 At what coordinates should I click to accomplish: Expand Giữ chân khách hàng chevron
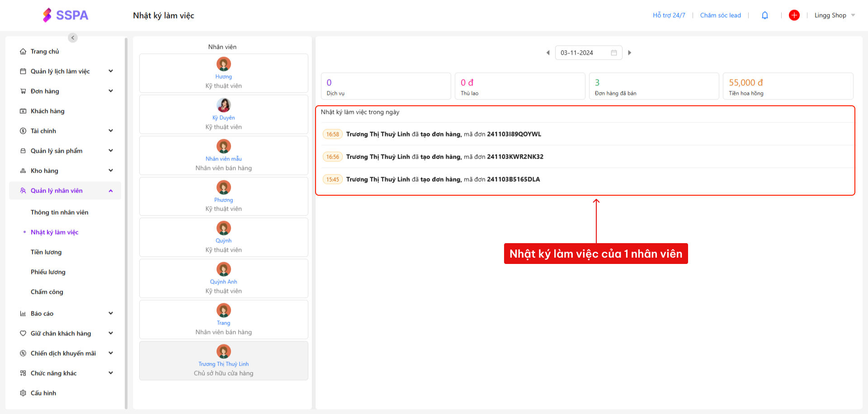[x=111, y=334]
